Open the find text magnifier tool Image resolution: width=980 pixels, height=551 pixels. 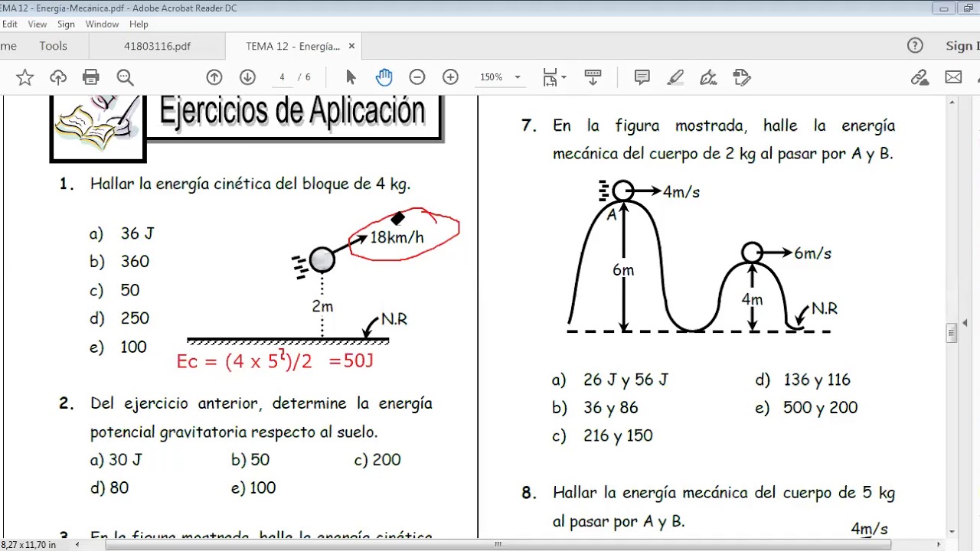tap(125, 77)
